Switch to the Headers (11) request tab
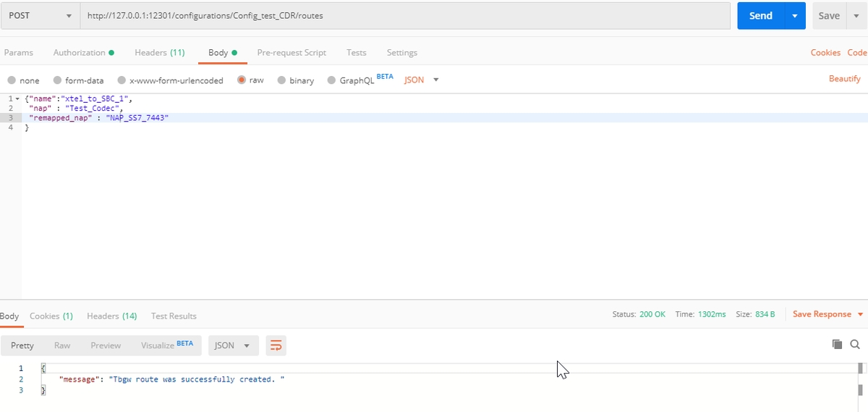This screenshot has height=412, width=868. coord(159,53)
